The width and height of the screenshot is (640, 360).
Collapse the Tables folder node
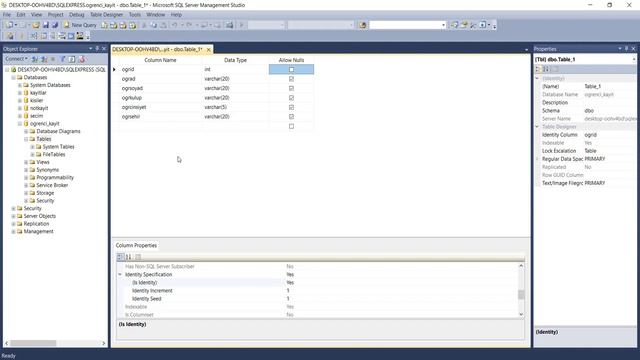(26, 139)
